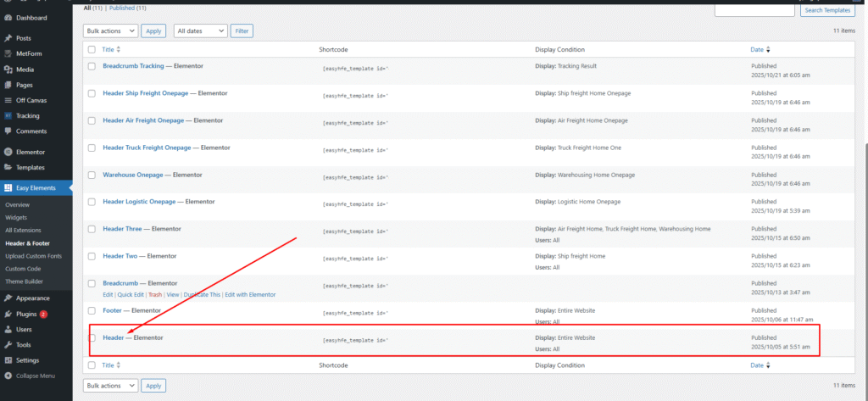Viewport: 868px width, 401px height.
Task: Open the bottom Bulk actions dropdown
Action: pos(110,386)
